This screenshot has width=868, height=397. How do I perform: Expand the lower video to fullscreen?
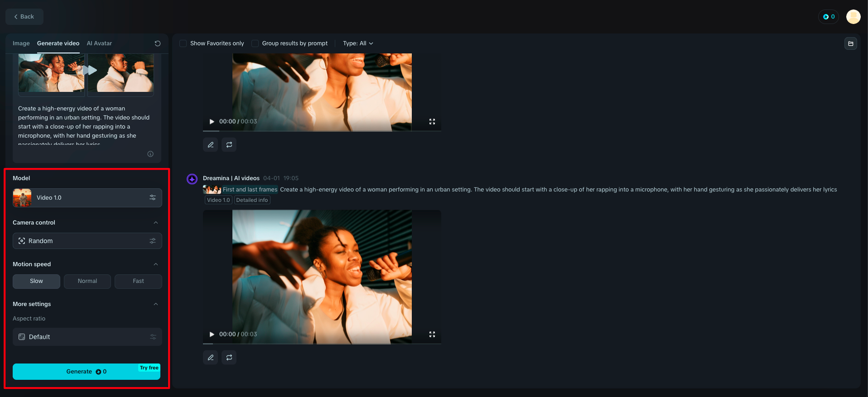click(x=432, y=334)
